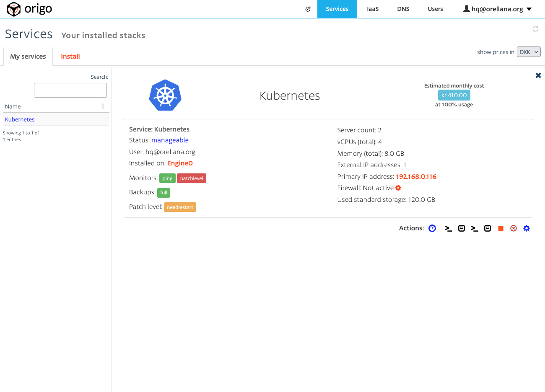Click the orange gear next to Firewall
The image size is (545, 392).
click(x=398, y=188)
